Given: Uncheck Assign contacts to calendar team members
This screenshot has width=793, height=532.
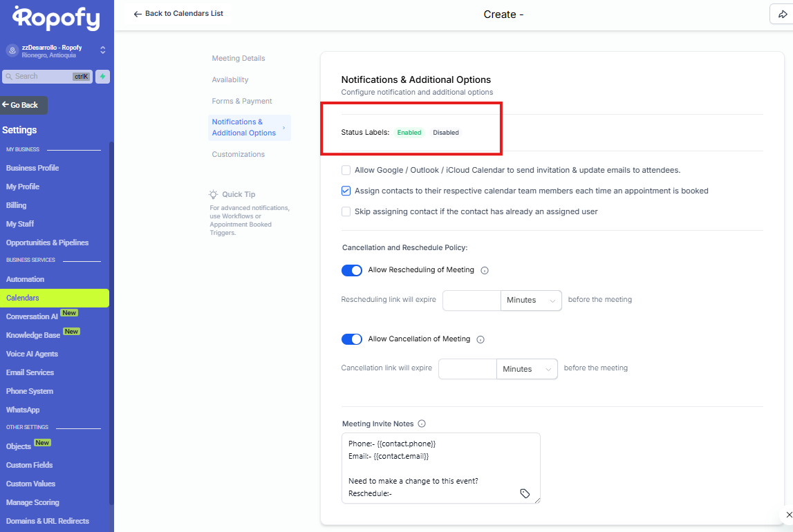Looking at the screenshot, I should point(346,191).
